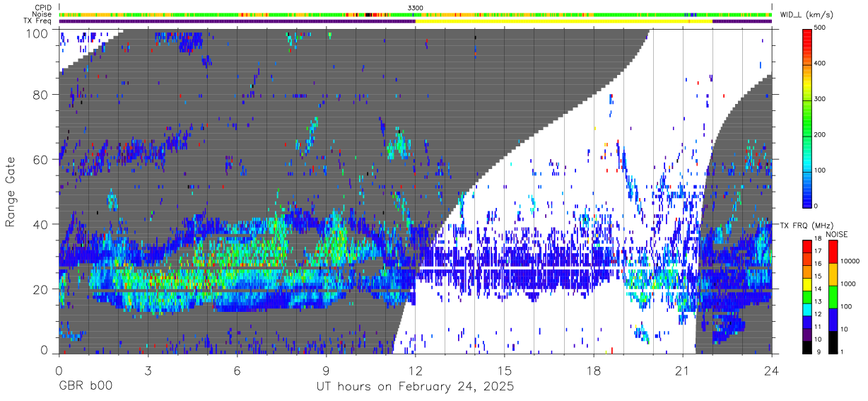Click the '40' range gate tick label
The height and width of the screenshot is (401, 868).
click(42, 223)
